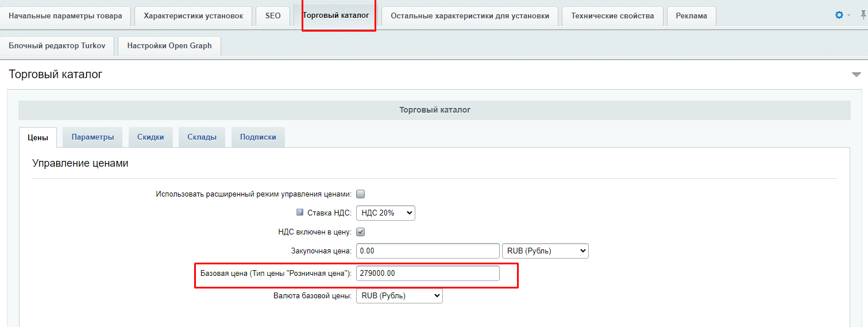Click the help icon beside Ставка НДС
Image resolution: width=868 pixels, height=327 pixels.
click(x=299, y=213)
